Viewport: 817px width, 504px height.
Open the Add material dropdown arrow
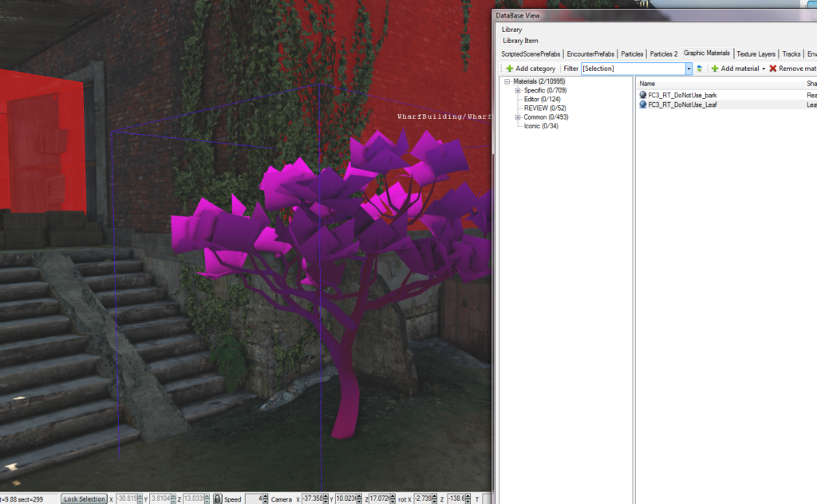point(764,69)
